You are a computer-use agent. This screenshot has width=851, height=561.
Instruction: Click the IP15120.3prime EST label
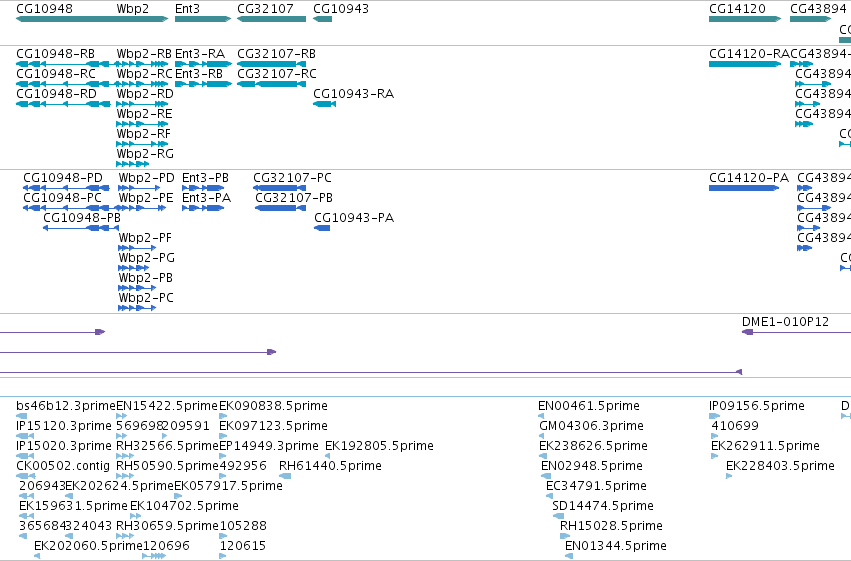[x=63, y=426]
